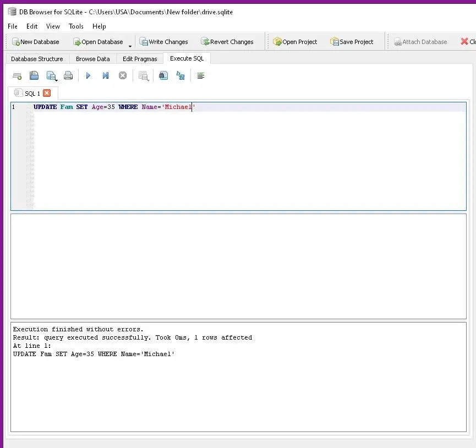476x448 pixels.
Task: Switch to Database Structure tab
Action: (x=37, y=59)
